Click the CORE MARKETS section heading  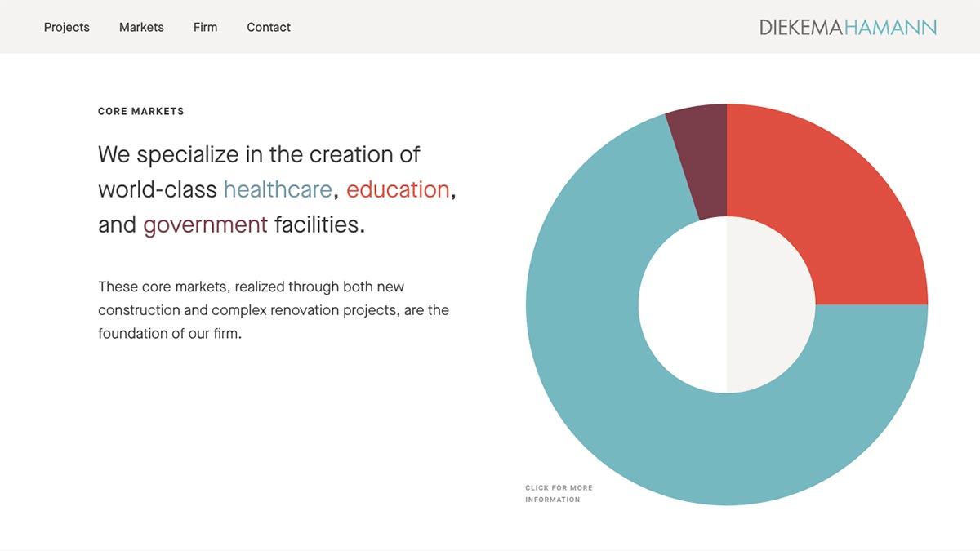point(141,111)
